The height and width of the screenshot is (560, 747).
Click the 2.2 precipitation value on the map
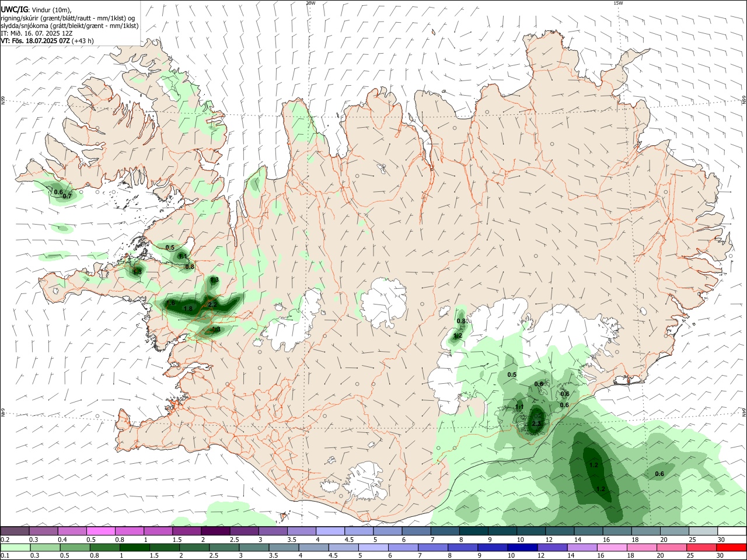[x=212, y=304]
